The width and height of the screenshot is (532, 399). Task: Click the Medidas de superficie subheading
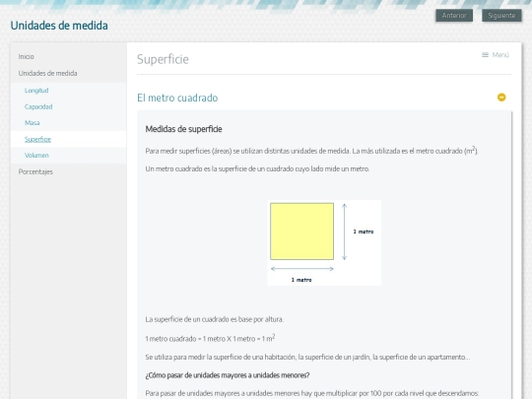tap(183, 129)
